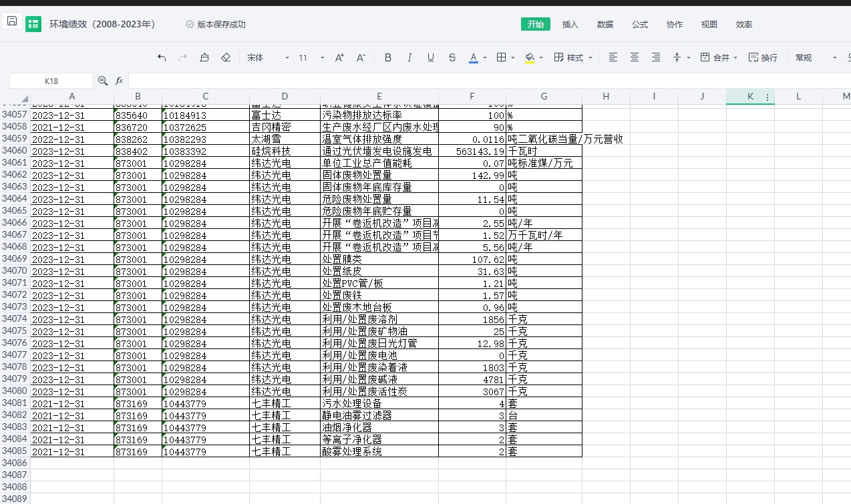
Task: Toggle italic formatting
Action: [409, 58]
